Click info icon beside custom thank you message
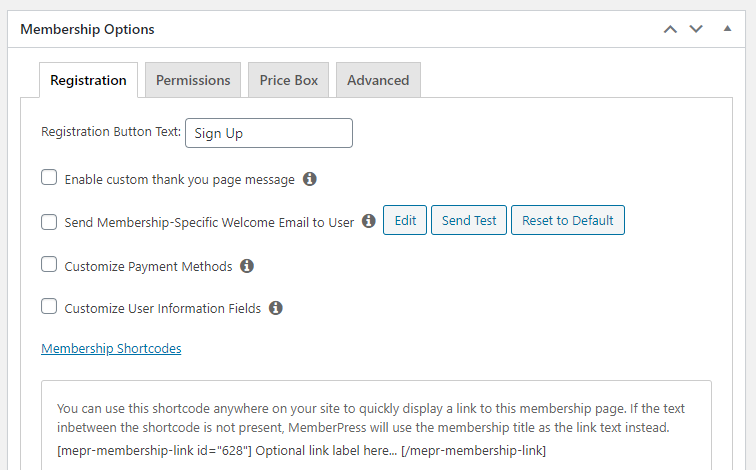The image size is (756, 470). click(310, 179)
